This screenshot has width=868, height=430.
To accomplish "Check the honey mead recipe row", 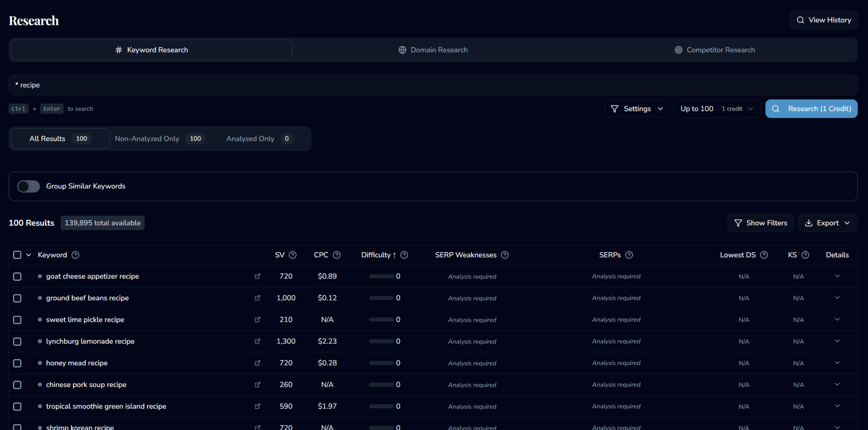I will click(x=17, y=363).
